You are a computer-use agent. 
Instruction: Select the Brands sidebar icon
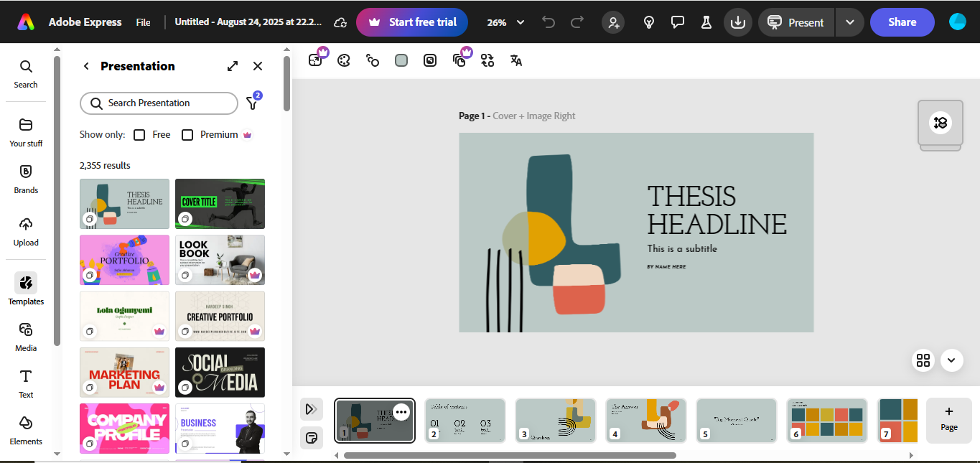(26, 179)
